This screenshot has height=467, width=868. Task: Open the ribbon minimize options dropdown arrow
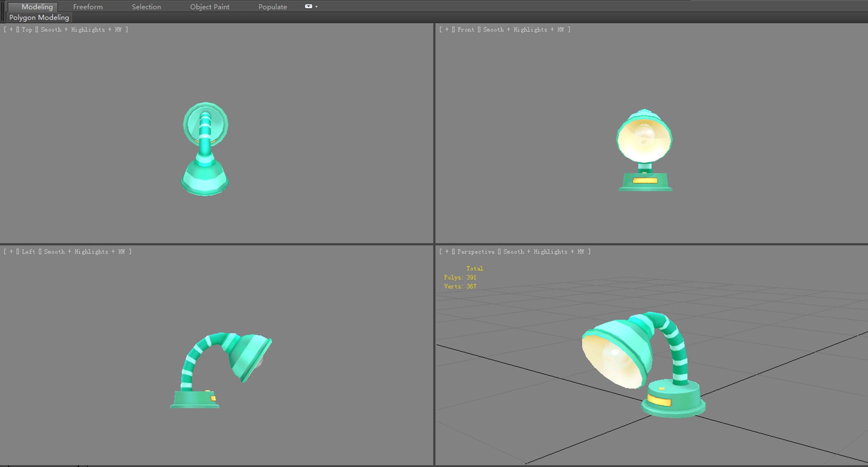point(316,7)
